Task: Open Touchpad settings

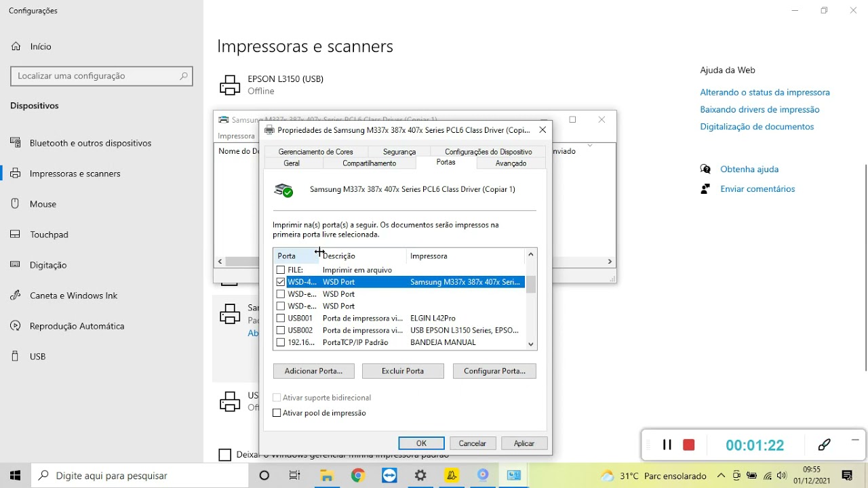Action: coord(49,235)
